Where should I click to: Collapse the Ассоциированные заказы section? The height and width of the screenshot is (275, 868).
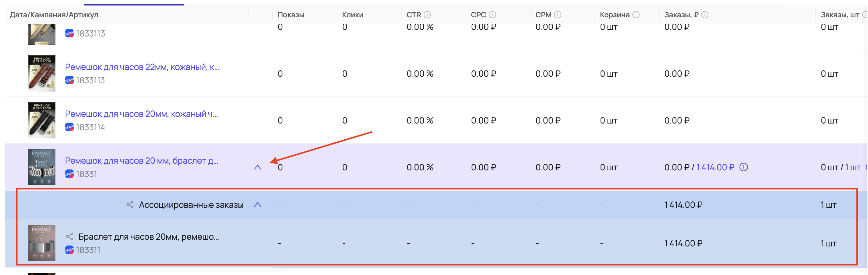pos(257,205)
